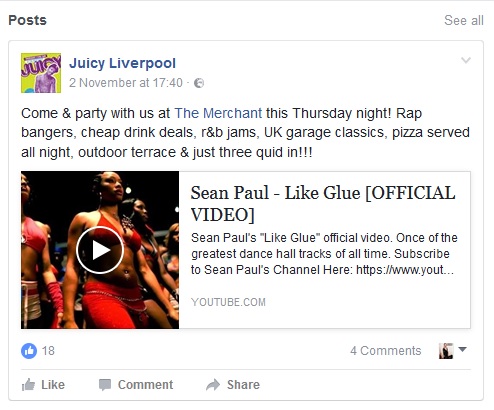Click the 18 reactions count

click(x=48, y=351)
